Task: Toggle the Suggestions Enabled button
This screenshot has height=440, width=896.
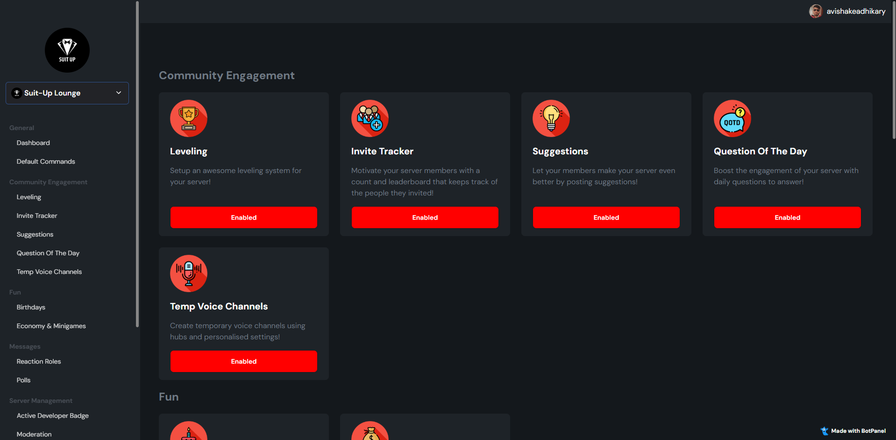Action: (606, 217)
